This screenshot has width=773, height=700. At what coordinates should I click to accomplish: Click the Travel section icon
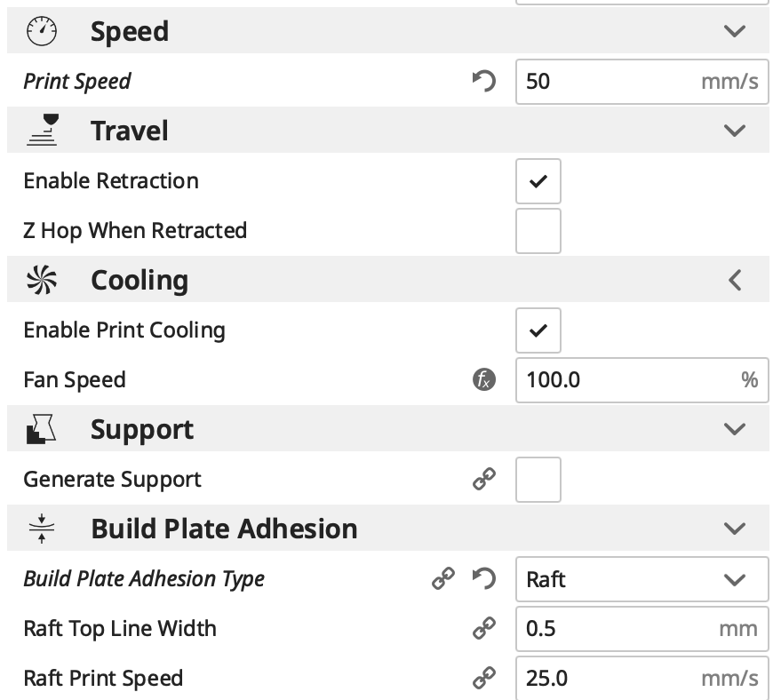(42, 131)
